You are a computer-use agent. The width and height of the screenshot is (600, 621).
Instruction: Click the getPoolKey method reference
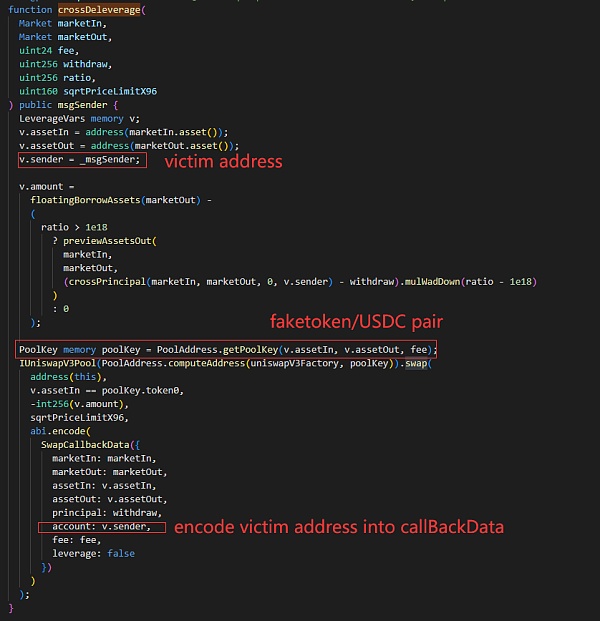[x=251, y=350]
